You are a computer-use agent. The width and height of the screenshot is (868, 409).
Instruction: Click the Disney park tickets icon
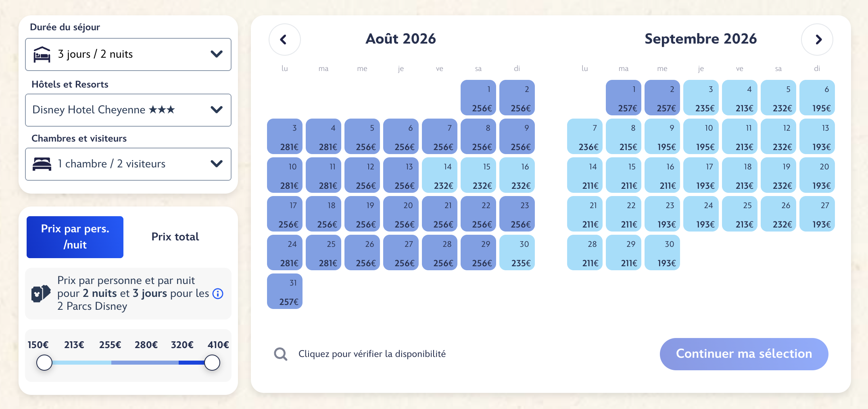tap(41, 293)
